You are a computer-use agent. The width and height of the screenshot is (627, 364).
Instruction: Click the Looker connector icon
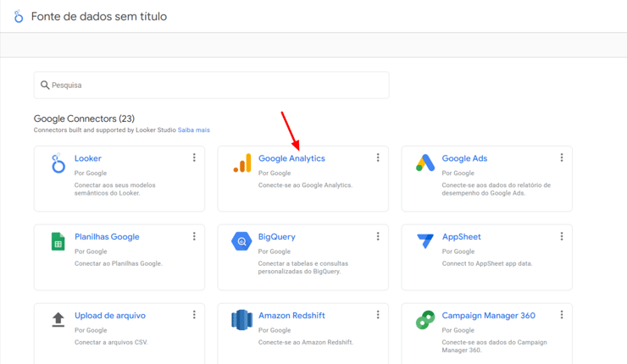point(58,163)
